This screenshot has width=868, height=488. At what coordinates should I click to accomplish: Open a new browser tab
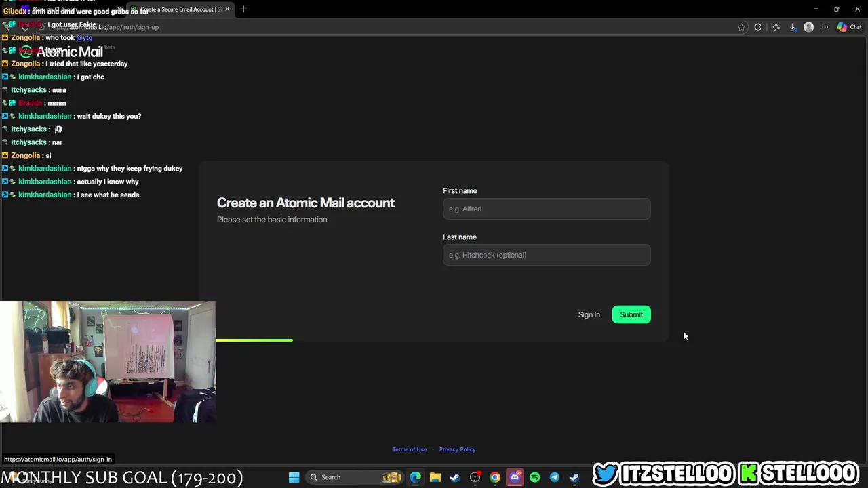[x=243, y=9]
